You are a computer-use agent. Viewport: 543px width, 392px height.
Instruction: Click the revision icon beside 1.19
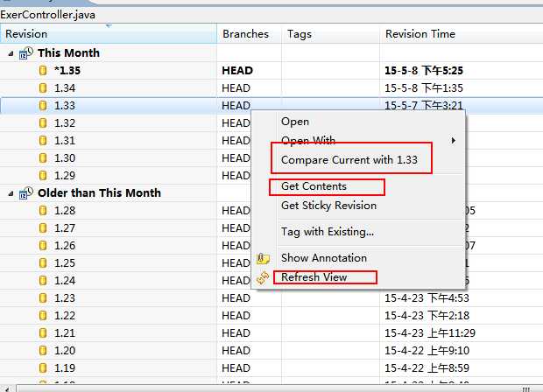coord(43,367)
